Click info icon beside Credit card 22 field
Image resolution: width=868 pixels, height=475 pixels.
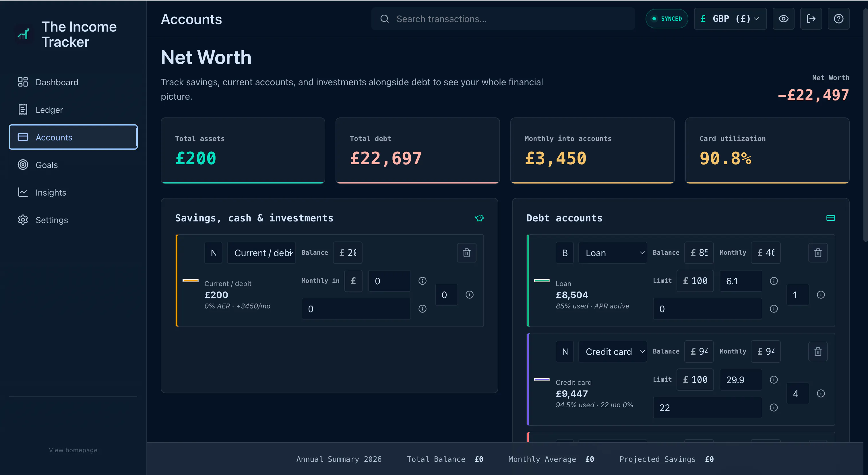click(774, 408)
